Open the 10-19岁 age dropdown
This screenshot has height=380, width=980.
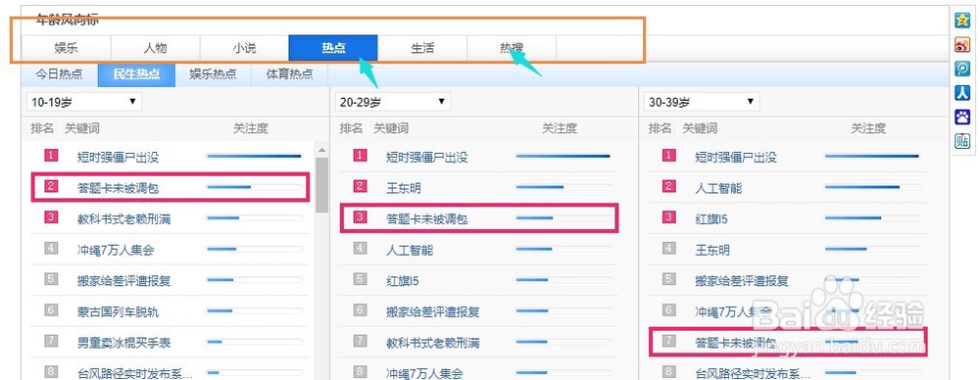coord(83,102)
